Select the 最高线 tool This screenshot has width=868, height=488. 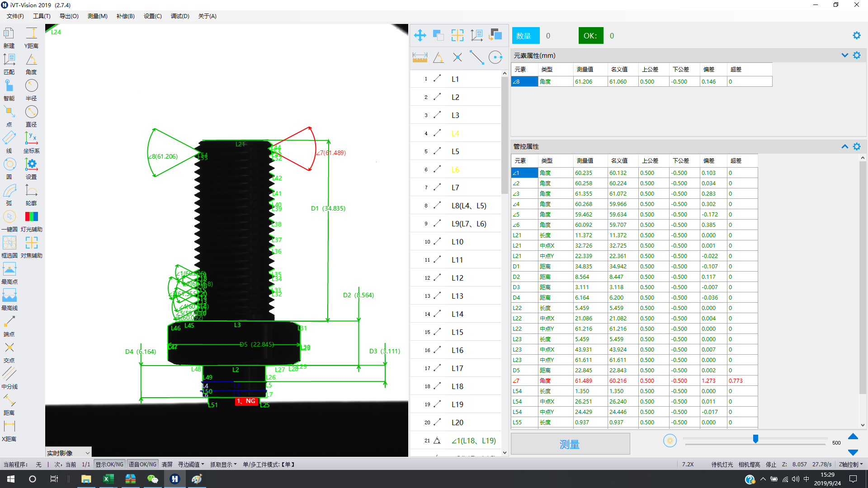tap(9, 296)
